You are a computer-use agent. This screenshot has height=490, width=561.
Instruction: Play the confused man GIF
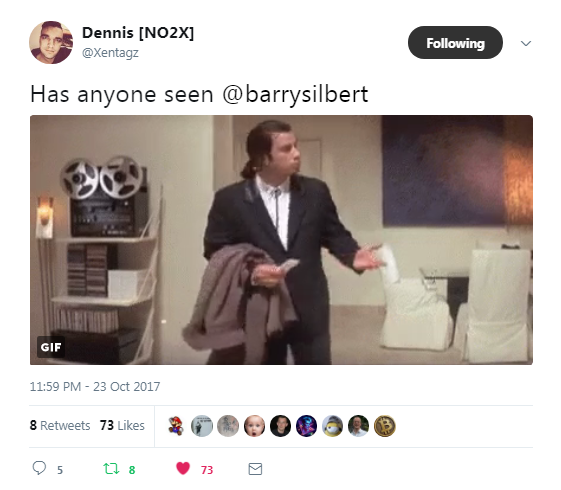[x=281, y=240]
